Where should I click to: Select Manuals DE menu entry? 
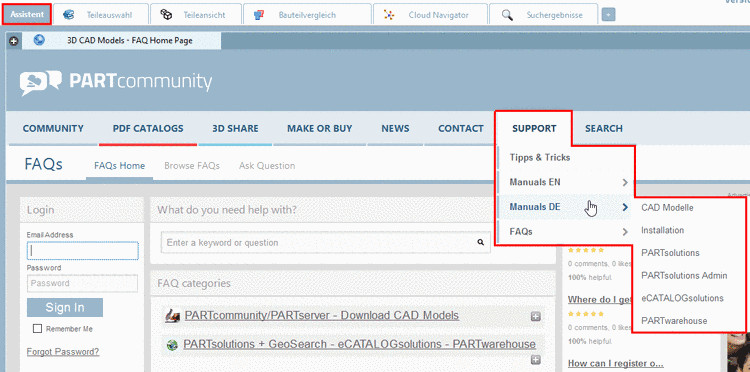coord(535,207)
